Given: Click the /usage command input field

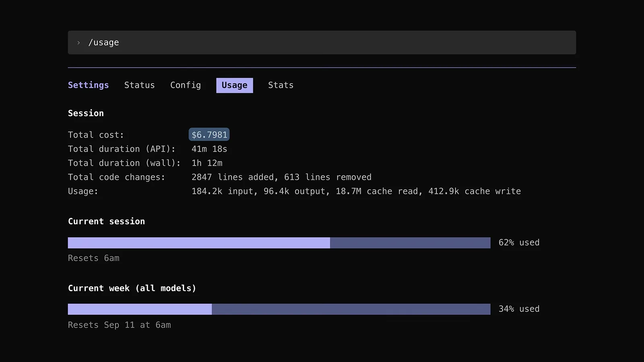Looking at the screenshot, I should tap(322, 43).
